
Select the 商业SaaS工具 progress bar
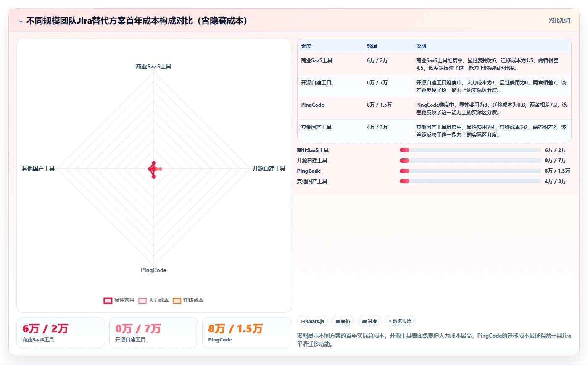coord(470,150)
